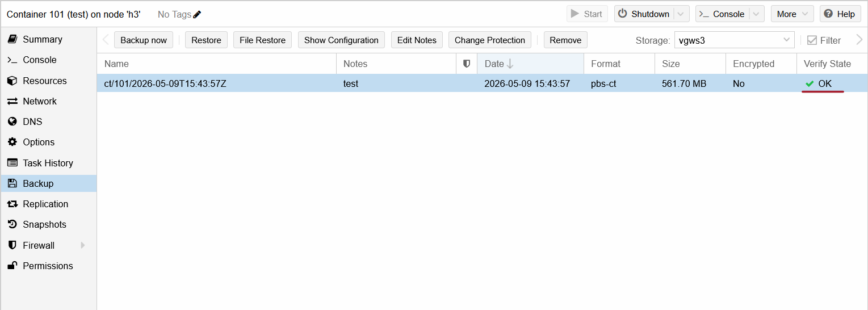Click the Snapshots history icon
This screenshot has width=868, height=310.
pos(12,224)
